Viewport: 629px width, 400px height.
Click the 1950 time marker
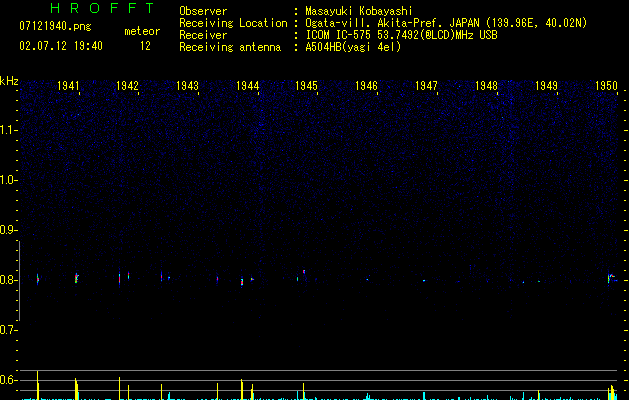pos(606,86)
